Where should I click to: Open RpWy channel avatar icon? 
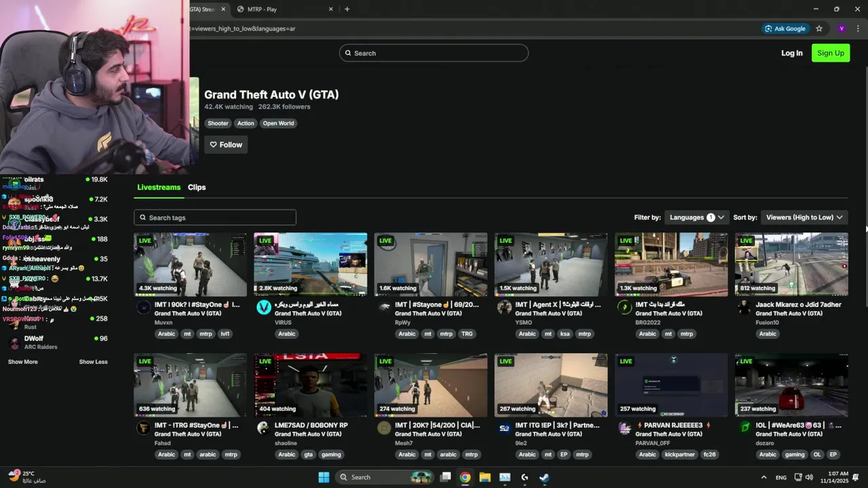pos(384,308)
